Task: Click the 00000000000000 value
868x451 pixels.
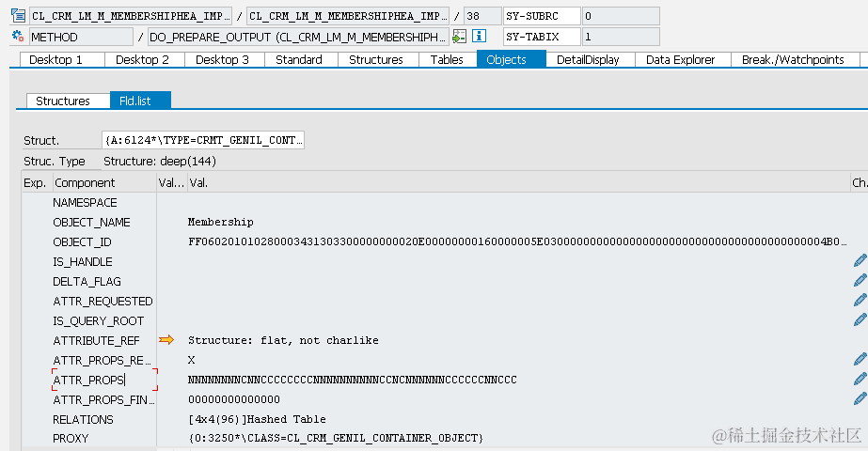Action: point(233,399)
